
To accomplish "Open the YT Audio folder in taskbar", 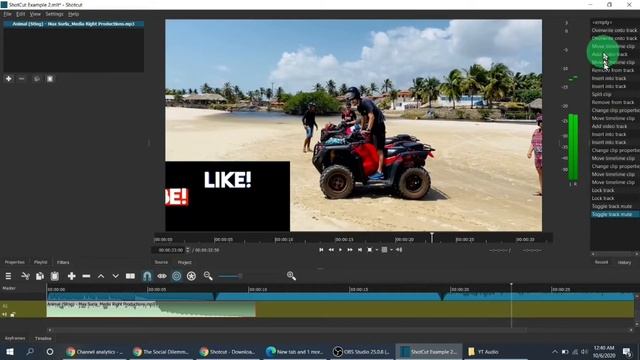I will (x=484, y=351).
